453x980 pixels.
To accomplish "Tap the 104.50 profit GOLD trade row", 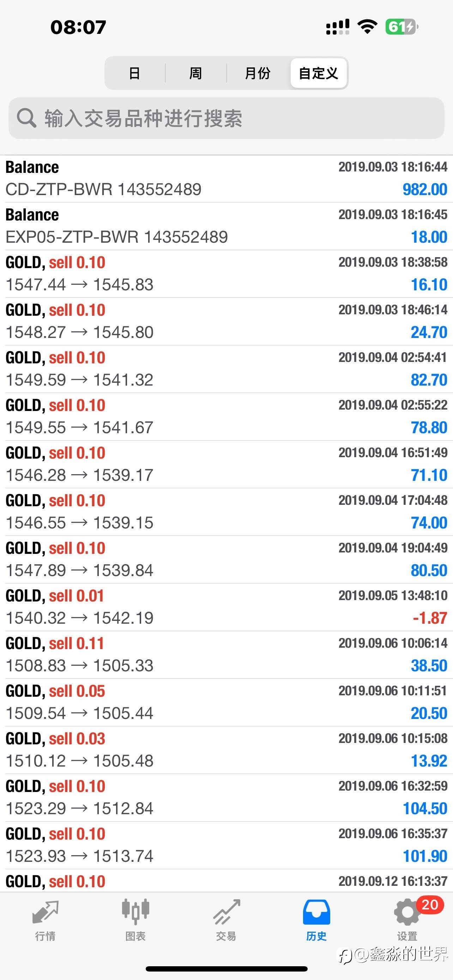I will click(x=226, y=798).
